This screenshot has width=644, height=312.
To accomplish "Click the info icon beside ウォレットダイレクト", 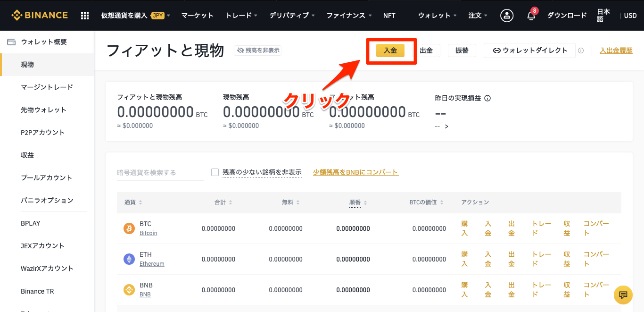I will 581,51.
